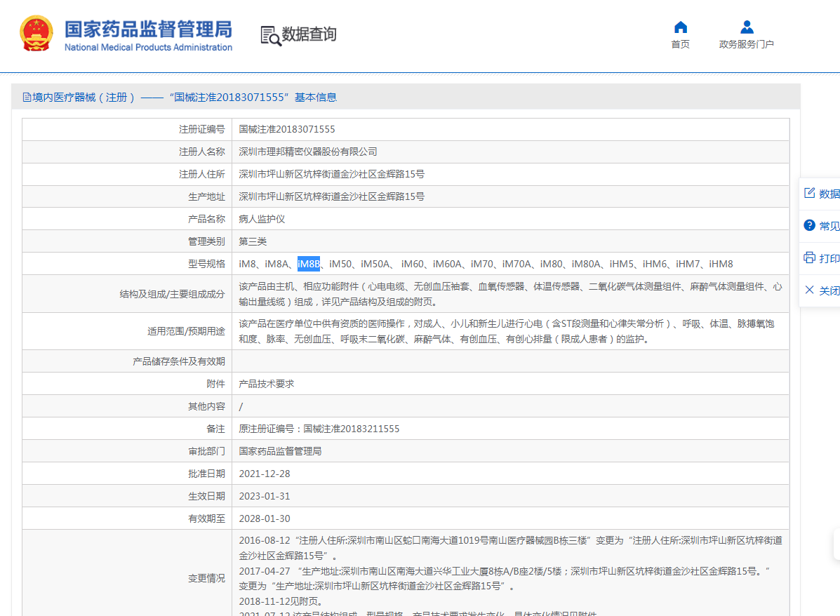This screenshot has height=616, width=840.
Task: Click National Medical Products Administration subtitle
Action: click(x=148, y=47)
